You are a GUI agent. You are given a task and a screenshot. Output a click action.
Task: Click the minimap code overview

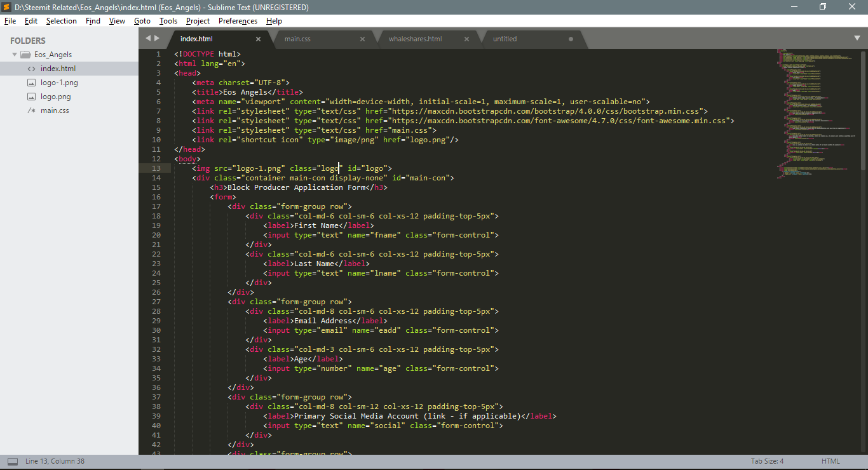[817, 114]
